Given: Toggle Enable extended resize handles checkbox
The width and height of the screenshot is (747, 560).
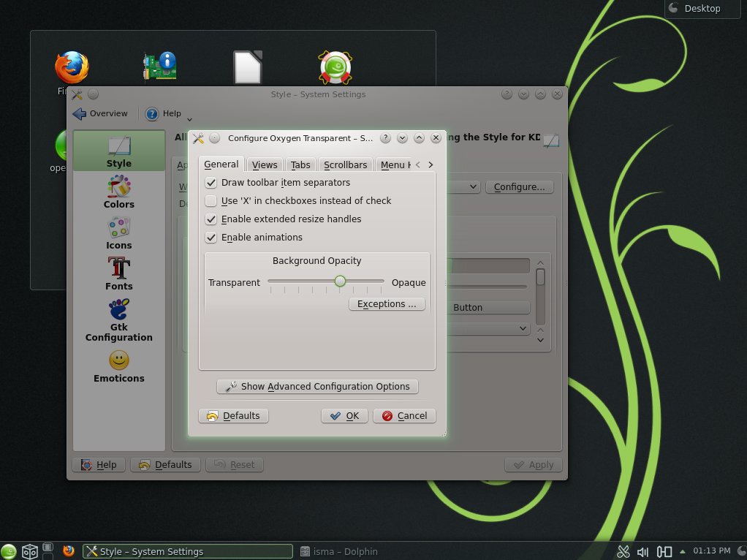Looking at the screenshot, I should click(x=211, y=219).
